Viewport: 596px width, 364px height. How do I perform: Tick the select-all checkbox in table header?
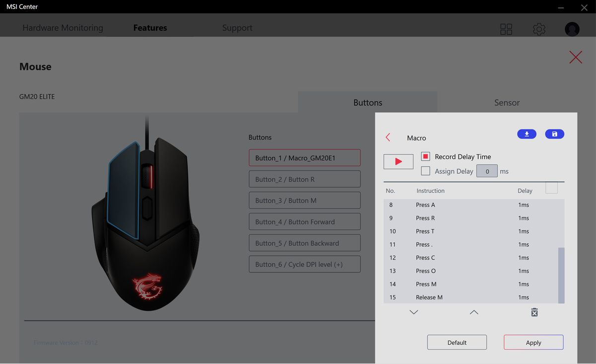click(x=551, y=188)
